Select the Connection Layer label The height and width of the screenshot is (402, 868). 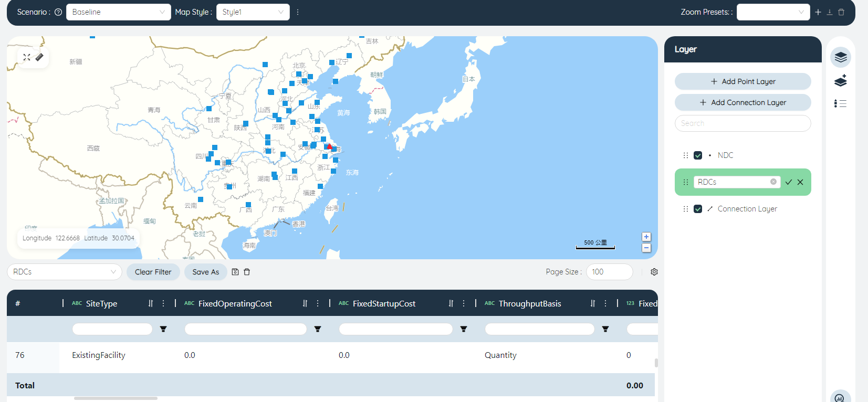tap(747, 209)
